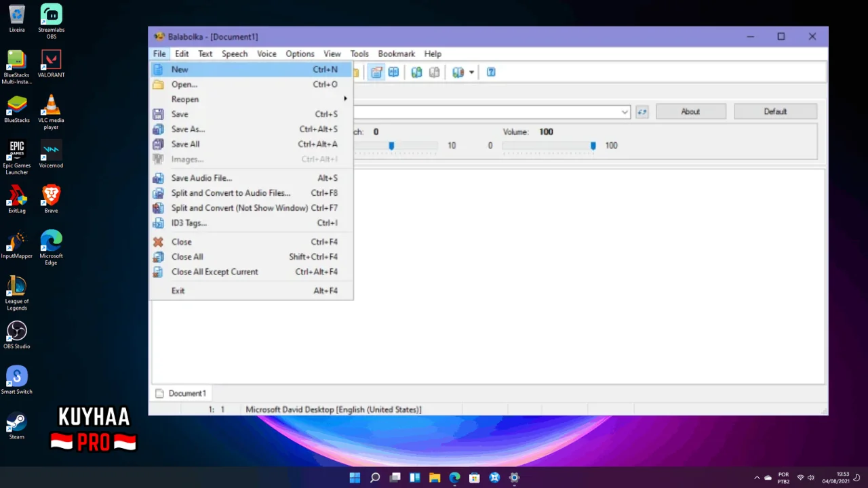Click the POR PTB2 language indicator

[x=783, y=478]
